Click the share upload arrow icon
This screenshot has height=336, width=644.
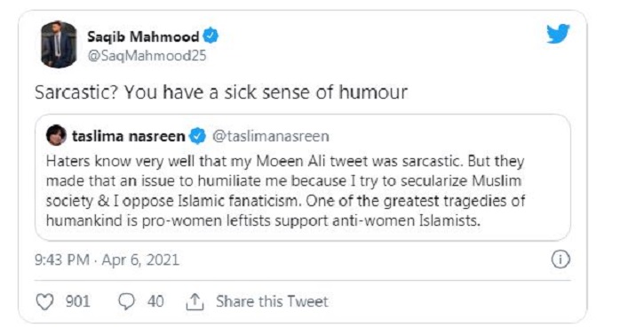coord(195,302)
